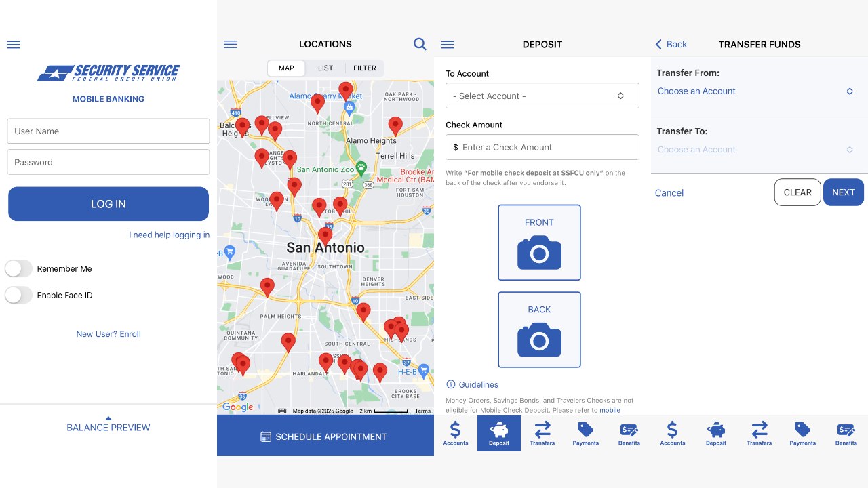868x488 pixels.
Task: Switch to LIST view tab
Action: pos(325,68)
